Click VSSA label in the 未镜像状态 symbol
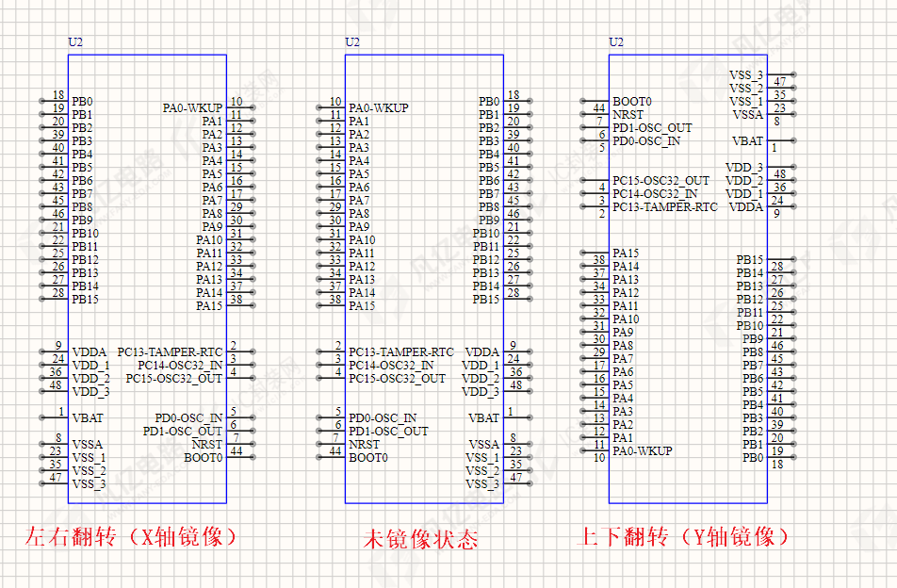897x588 pixels. (484, 445)
